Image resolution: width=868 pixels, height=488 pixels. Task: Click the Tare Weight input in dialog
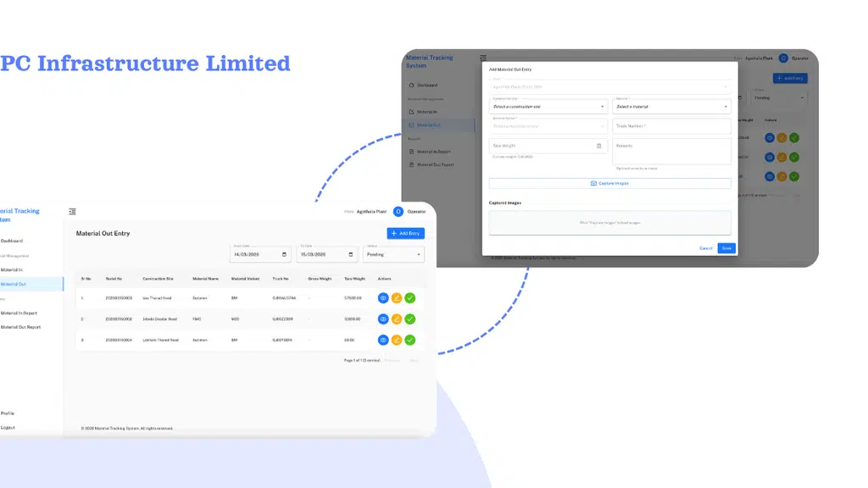(x=548, y=146)
